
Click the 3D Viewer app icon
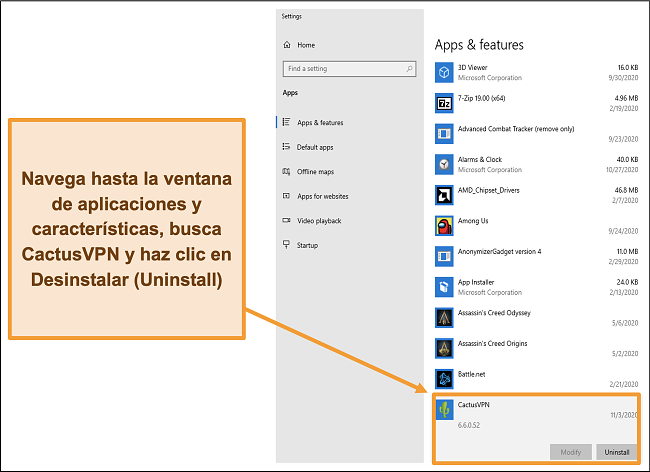click(444, 73)
